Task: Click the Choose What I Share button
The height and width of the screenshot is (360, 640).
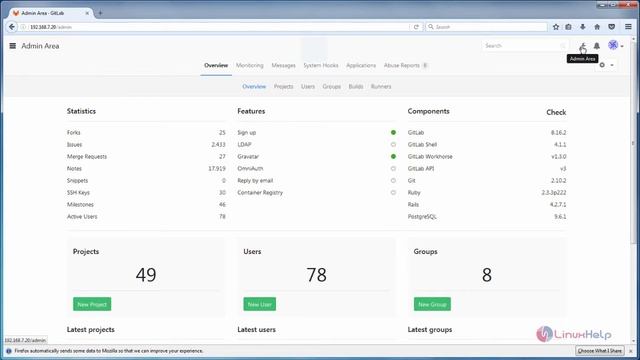Action: 600,351
